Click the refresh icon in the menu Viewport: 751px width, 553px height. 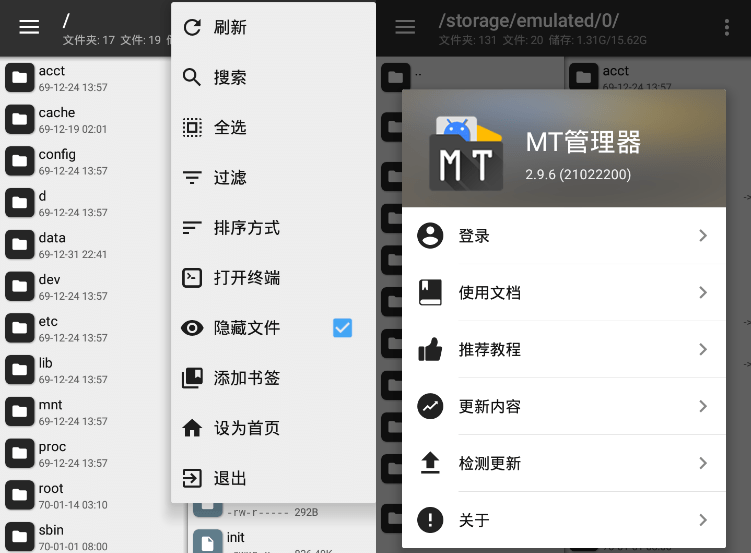[x=192, y=27]
